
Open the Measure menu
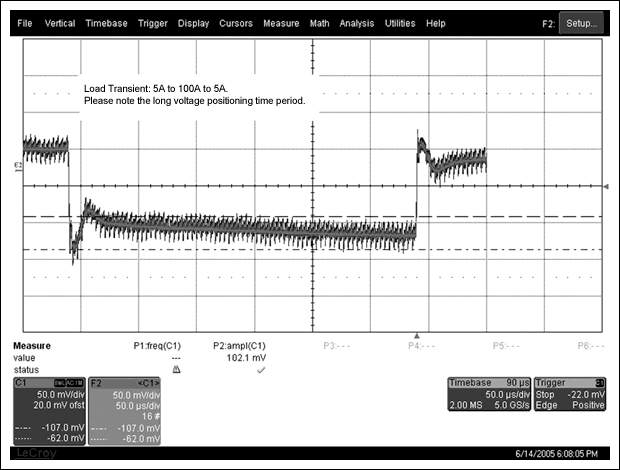pos(281,23)
